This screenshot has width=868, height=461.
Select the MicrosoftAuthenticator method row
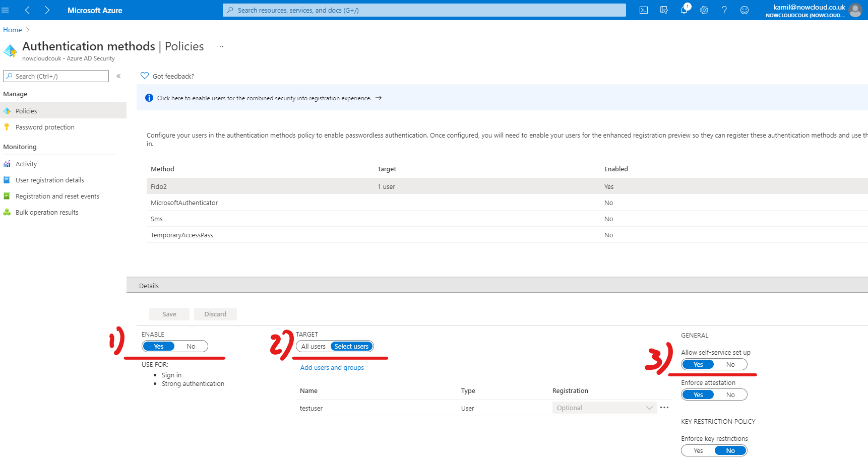pos(507,203)
